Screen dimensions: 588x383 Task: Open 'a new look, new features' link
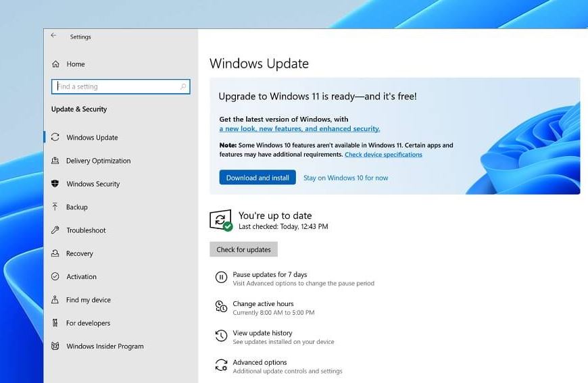click(x=299, y=129)
